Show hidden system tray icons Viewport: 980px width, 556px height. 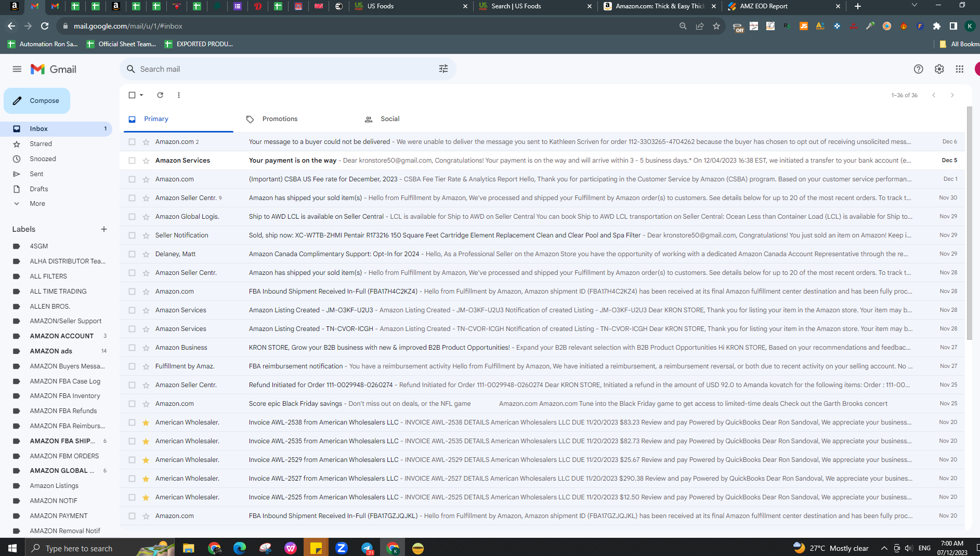click(x=884, y=548)
